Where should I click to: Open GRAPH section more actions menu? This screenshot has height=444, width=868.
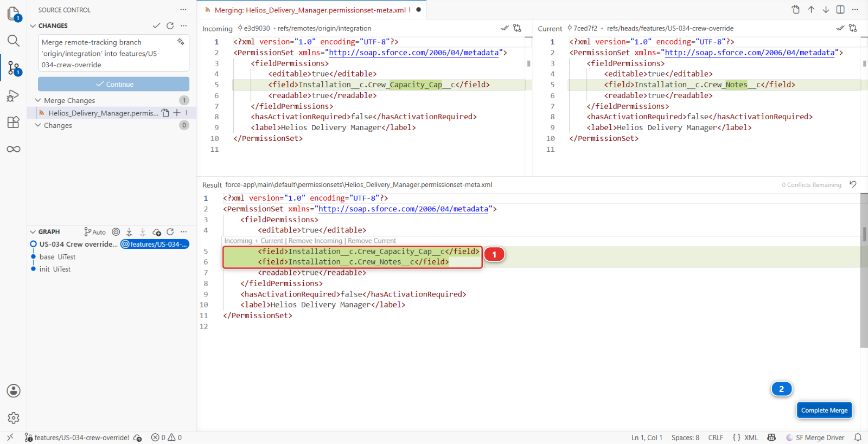pos(184,231)
